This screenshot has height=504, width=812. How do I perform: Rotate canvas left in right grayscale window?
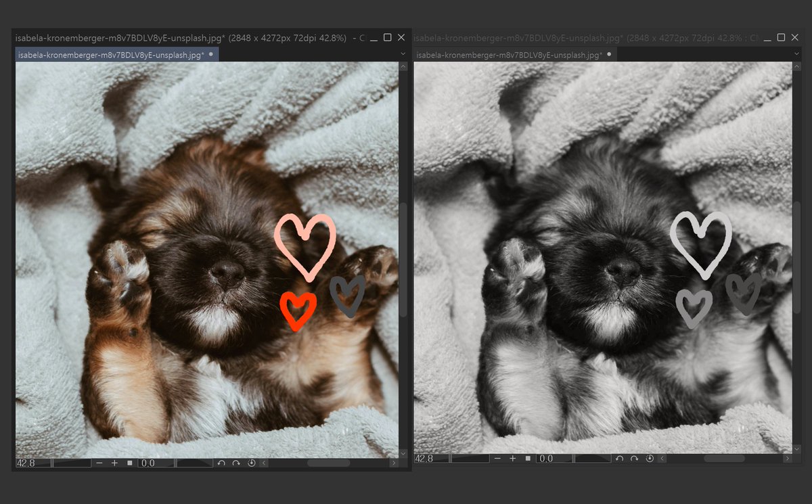tap(619, 459)
